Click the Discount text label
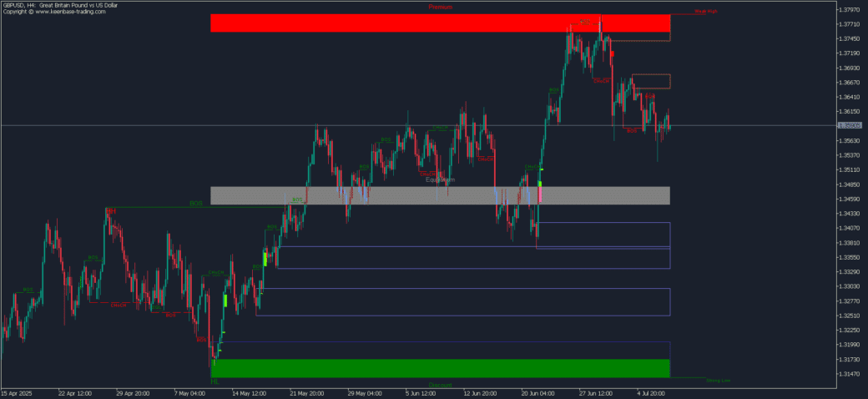Screen dimensions: 868x399 [x=440, y=385]
